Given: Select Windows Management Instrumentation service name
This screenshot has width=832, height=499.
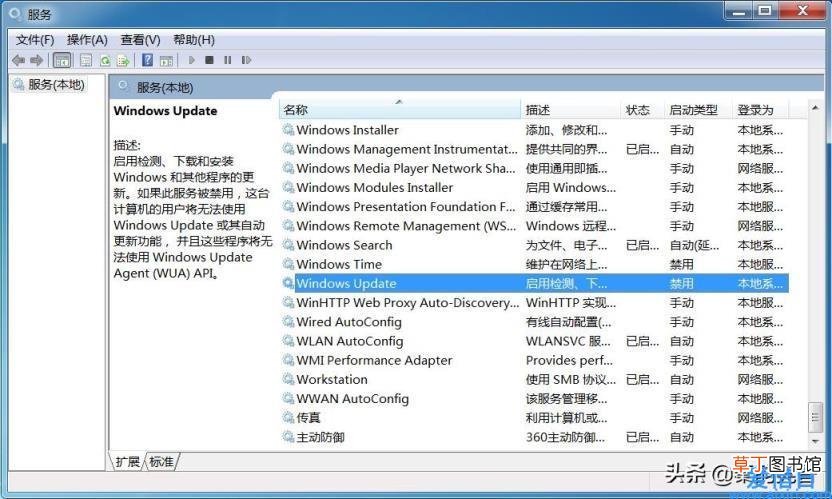Looking at the screenshot, I should click(407, 149).
